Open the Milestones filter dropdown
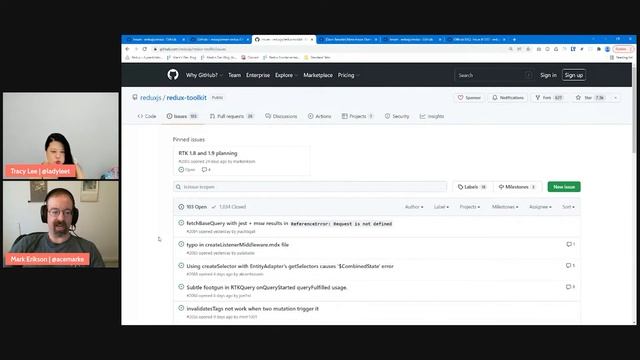This screenshot has width=640, height=360. tap(505, 207)
